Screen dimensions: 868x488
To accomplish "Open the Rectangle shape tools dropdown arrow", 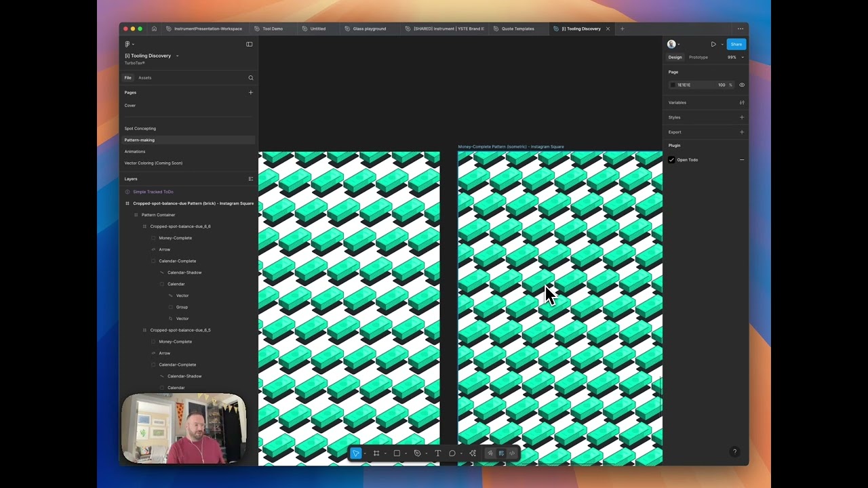I will 406,453.
